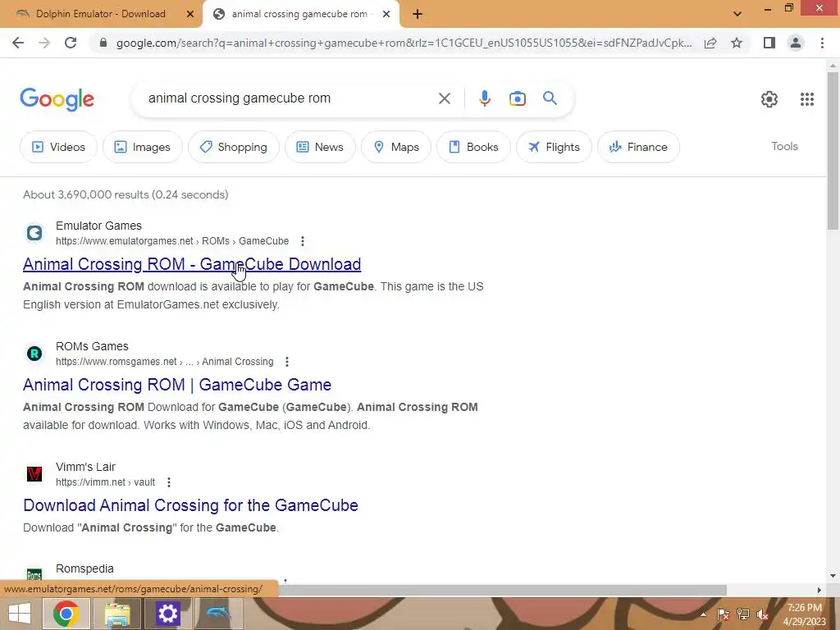This screenshot has width=840, height=630.
Task: Bookmark this page with the star icon
Action: pyautogui.click(x=737, y=43)
